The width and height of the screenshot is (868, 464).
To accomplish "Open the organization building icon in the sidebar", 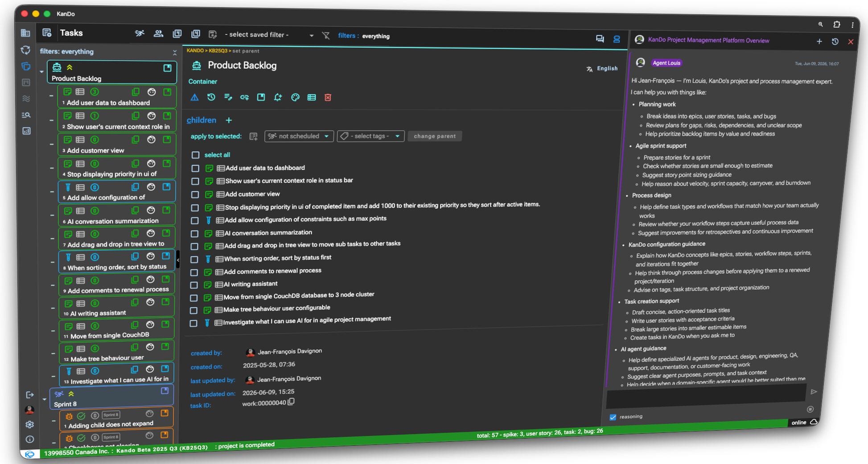I will 25,33.
